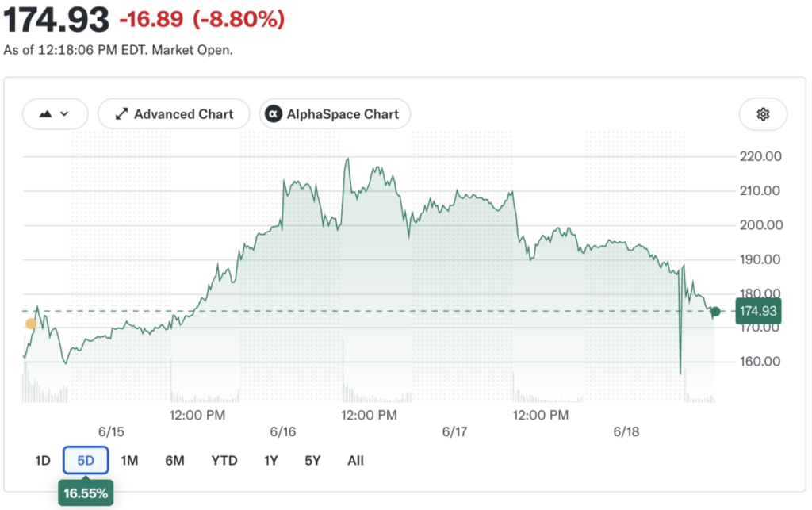The image size is (812, 510).
Task: Click the mountain chart type icon
Action: pyautogui.click(x=45, y=114)
